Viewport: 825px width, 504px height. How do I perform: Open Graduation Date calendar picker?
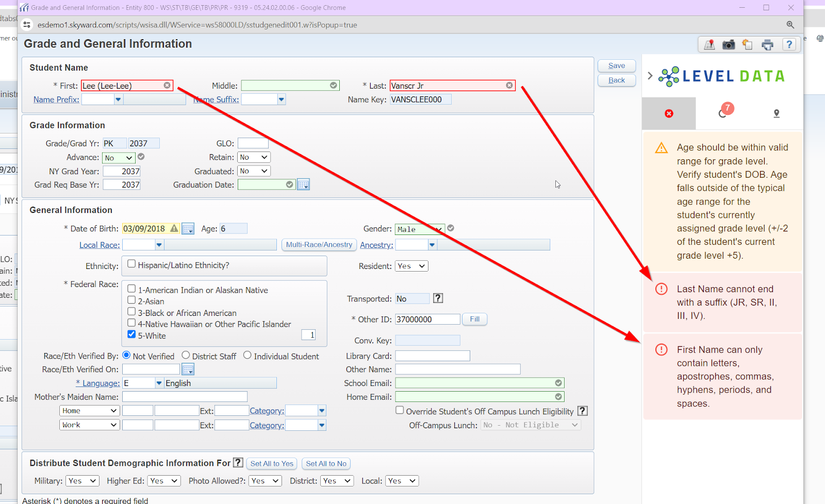pyautogui.click(x=303, y=184)
